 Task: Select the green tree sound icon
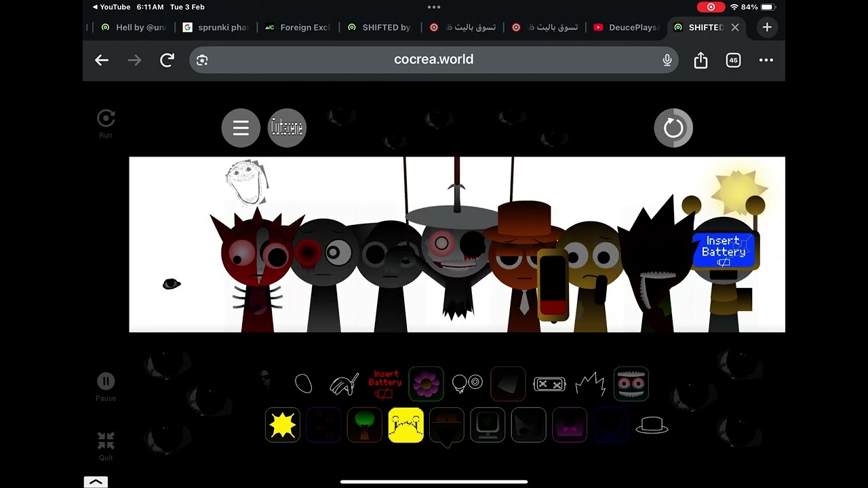coord(365,425)
